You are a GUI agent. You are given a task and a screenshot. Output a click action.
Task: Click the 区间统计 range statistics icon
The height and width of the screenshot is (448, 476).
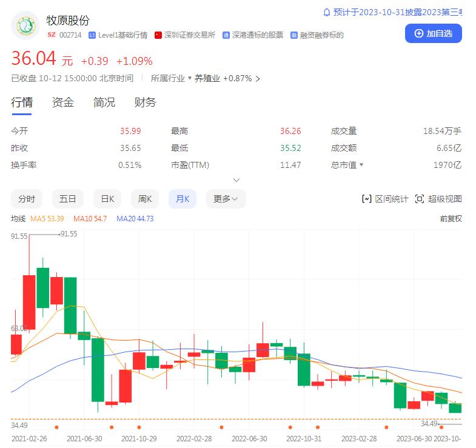(x=366, y=199)
